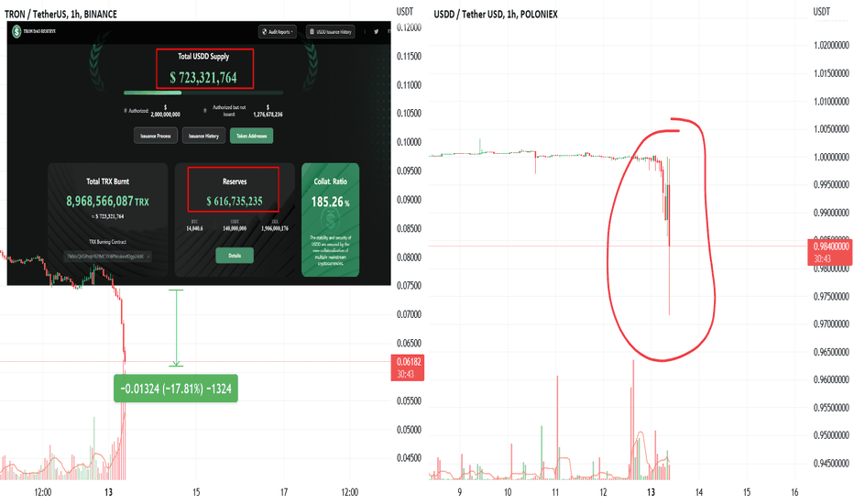Image resolution: width=854 pixels, height=504 pixels.
Task: Click the Details button under Reserves
Action: pyautogui.click(x=235, y=256)
